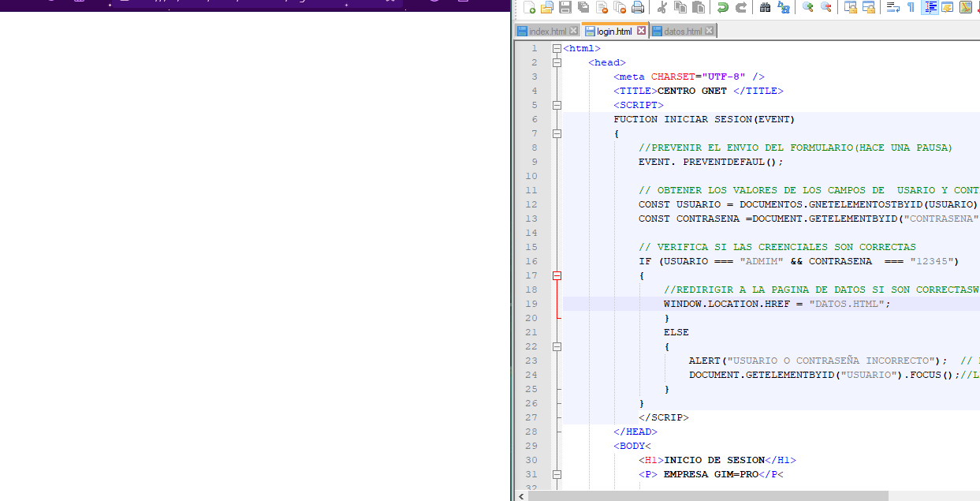Toggle word wrap in the toolbar
The width and height of the screenshot is (980, 501).
893,8
